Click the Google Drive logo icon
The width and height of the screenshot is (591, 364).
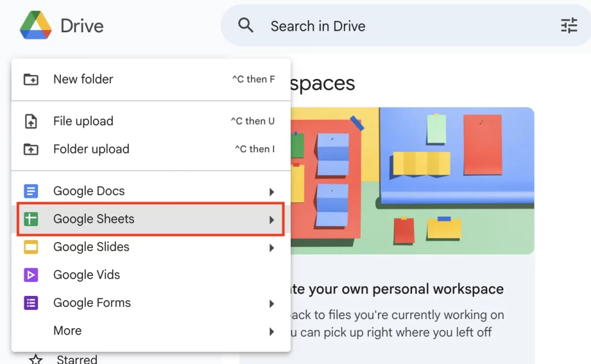[35, 25]
